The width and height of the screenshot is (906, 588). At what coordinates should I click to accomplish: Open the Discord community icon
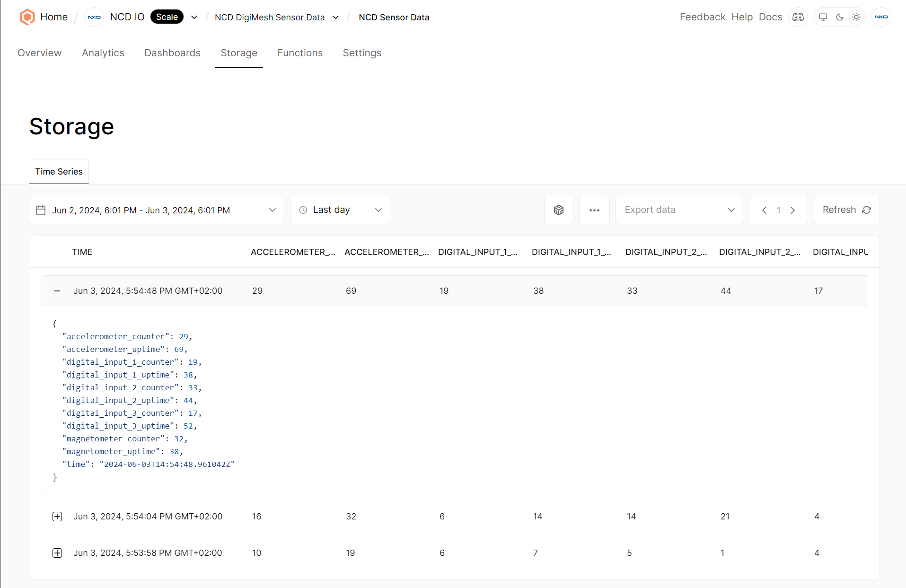pyautogui.click(x=798, y=17)
